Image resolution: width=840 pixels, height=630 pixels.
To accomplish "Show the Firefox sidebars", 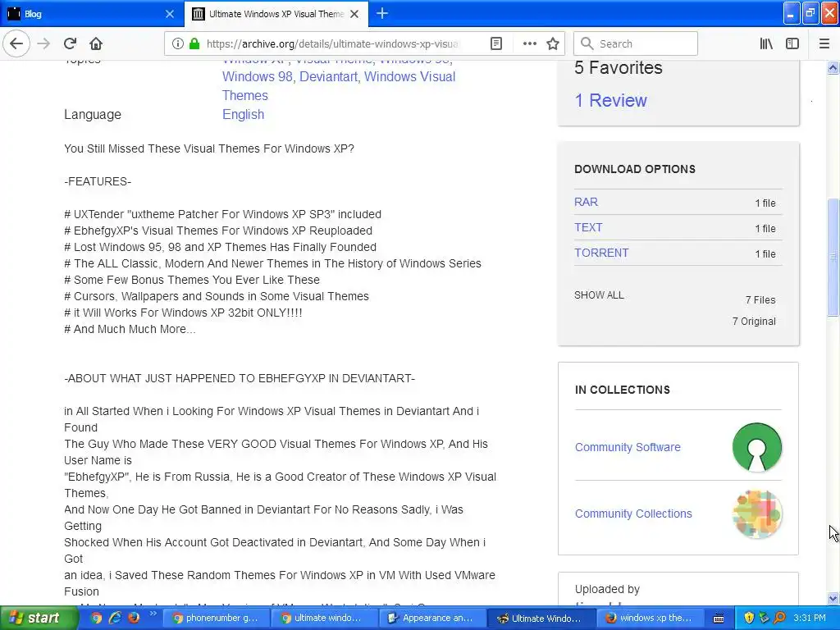I will 792,43.
